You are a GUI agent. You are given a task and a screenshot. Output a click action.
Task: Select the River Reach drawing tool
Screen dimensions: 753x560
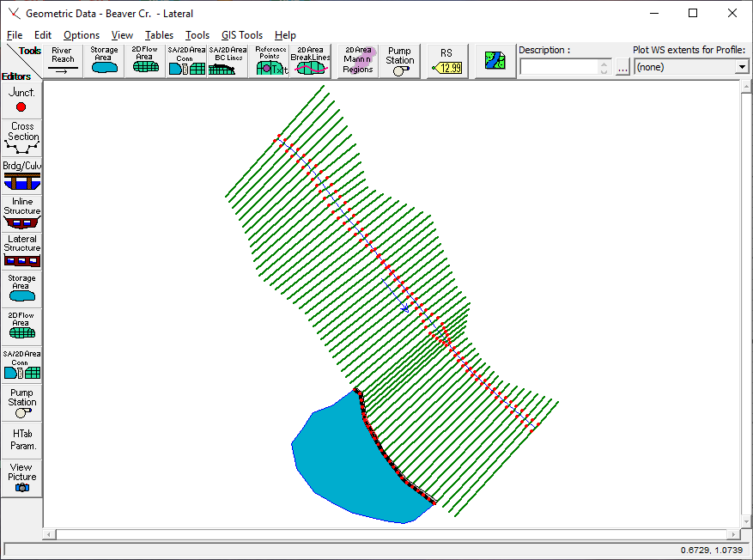pos(63,61)
